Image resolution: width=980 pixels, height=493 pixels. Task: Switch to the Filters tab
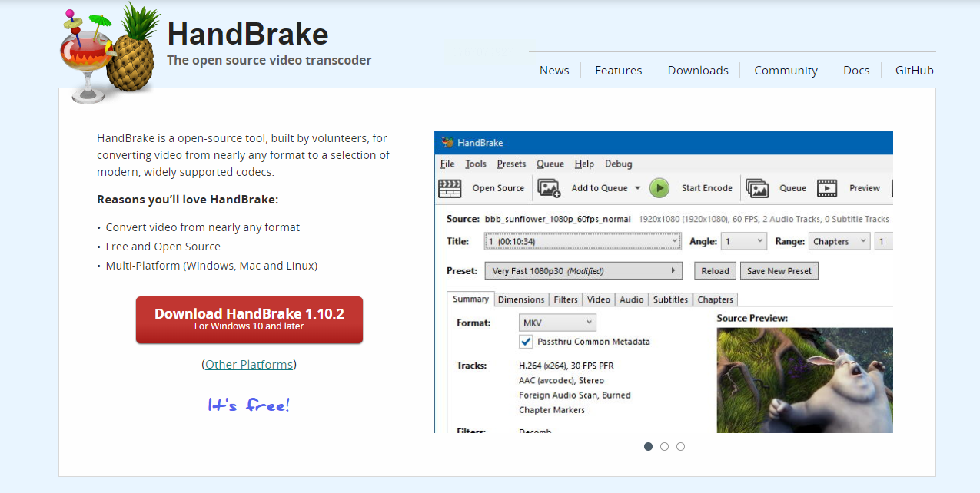pyautogui.click(x=566, y=299)
